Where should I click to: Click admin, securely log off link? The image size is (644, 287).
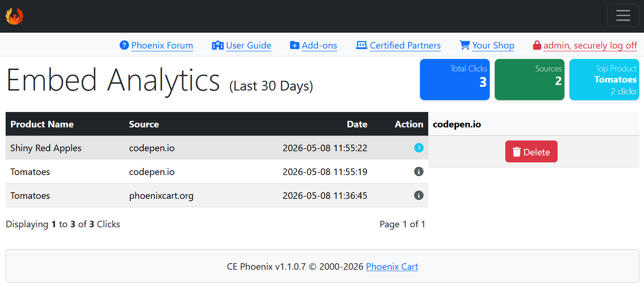tap(590, 45)
